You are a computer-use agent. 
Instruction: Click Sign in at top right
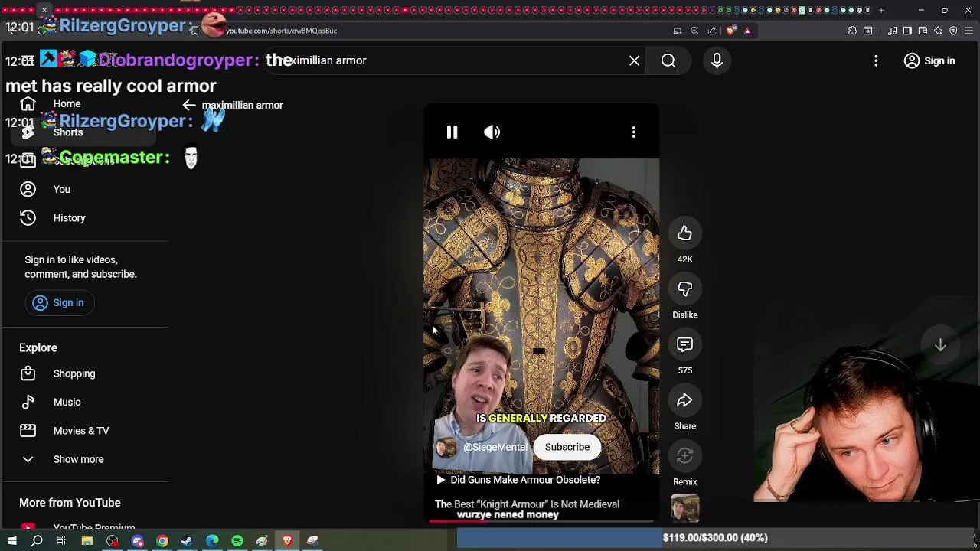coord(929,60)
